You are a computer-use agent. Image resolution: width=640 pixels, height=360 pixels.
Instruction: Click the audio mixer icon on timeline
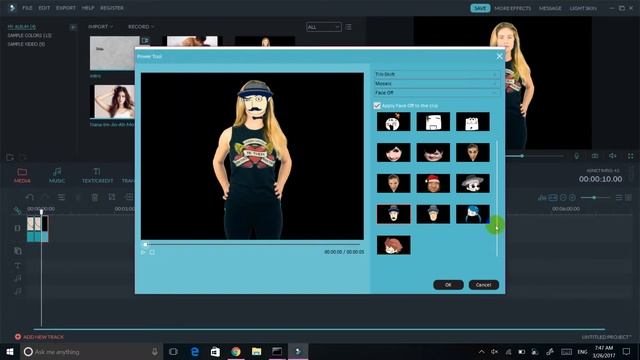tap(542, 198)
